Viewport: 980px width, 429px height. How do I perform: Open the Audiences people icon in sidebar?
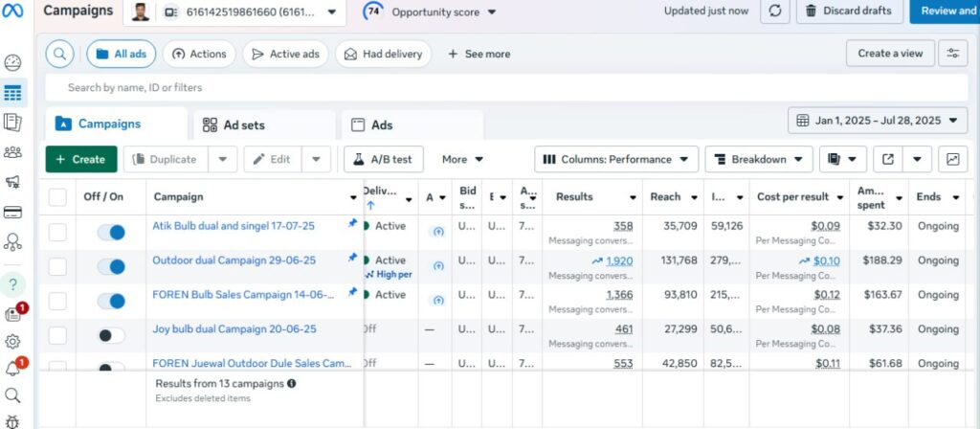pyautogui.click(x=12, y=152)
